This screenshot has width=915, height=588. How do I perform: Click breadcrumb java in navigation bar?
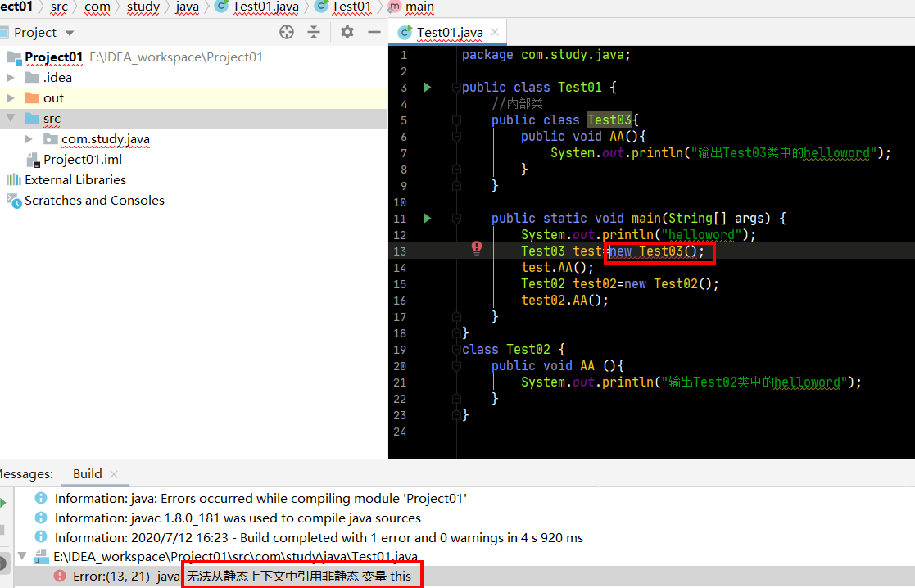tap(187, 7)
